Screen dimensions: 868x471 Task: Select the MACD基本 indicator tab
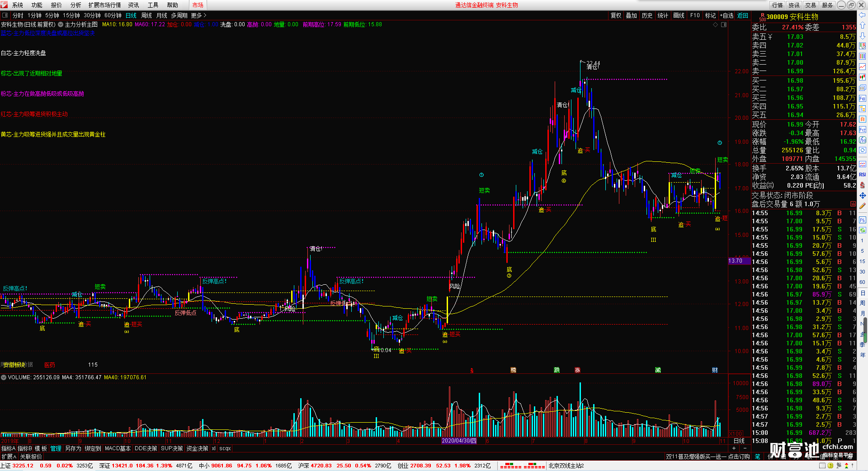coord(118,448)
